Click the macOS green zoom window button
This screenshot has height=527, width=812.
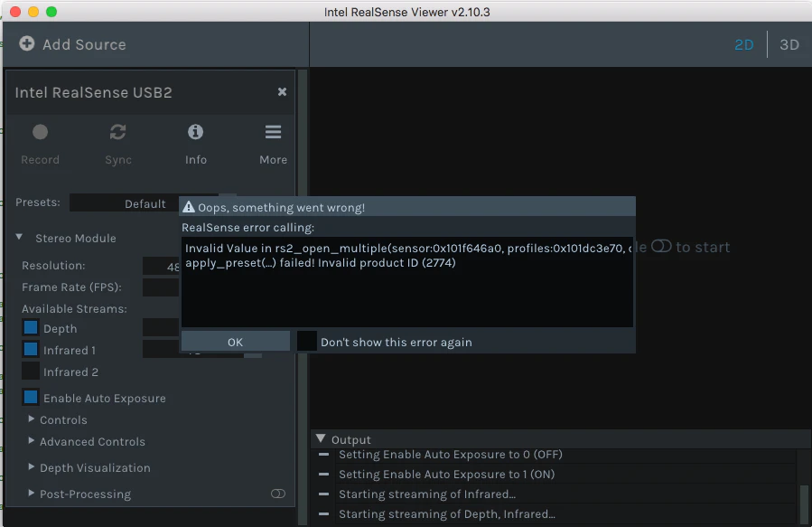51,12
